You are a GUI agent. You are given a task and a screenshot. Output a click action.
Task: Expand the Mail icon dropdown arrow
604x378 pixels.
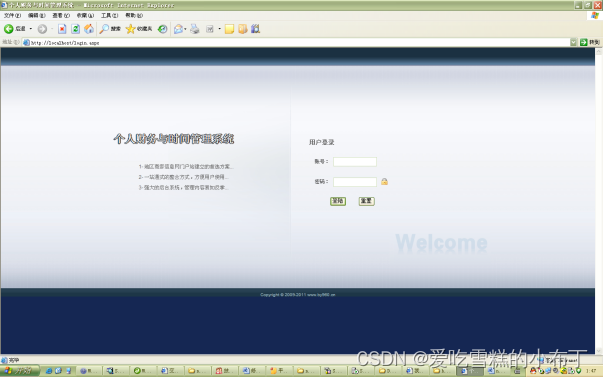(185, 29)
